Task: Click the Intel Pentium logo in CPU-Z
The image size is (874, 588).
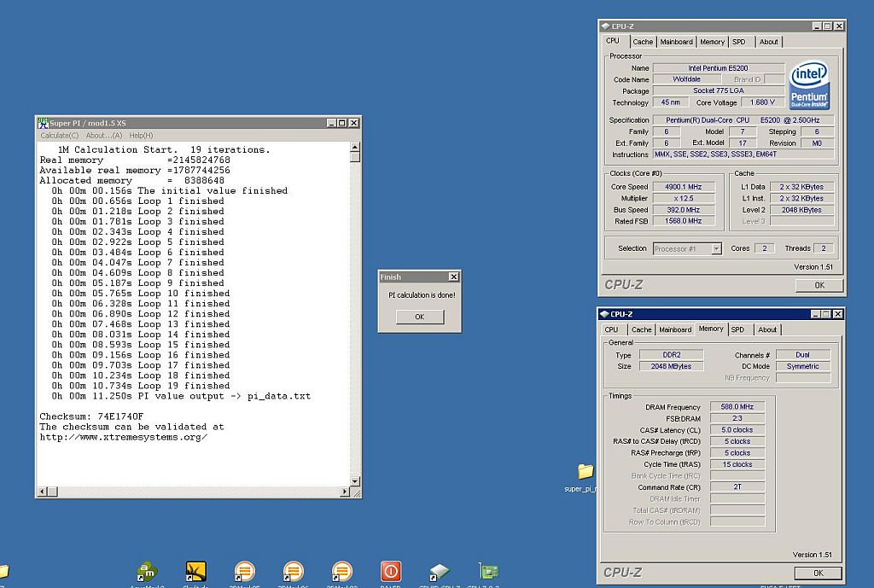Action: click(x=810, y=85)
